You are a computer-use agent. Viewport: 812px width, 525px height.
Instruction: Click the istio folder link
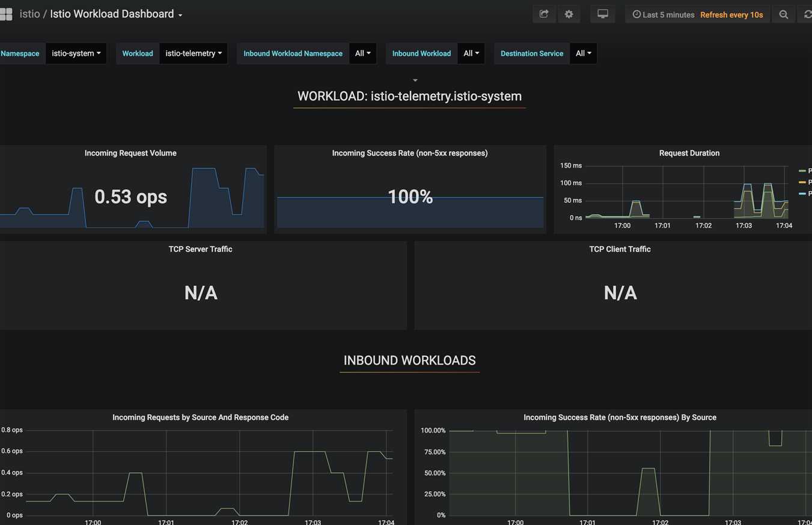click(29, 14)
